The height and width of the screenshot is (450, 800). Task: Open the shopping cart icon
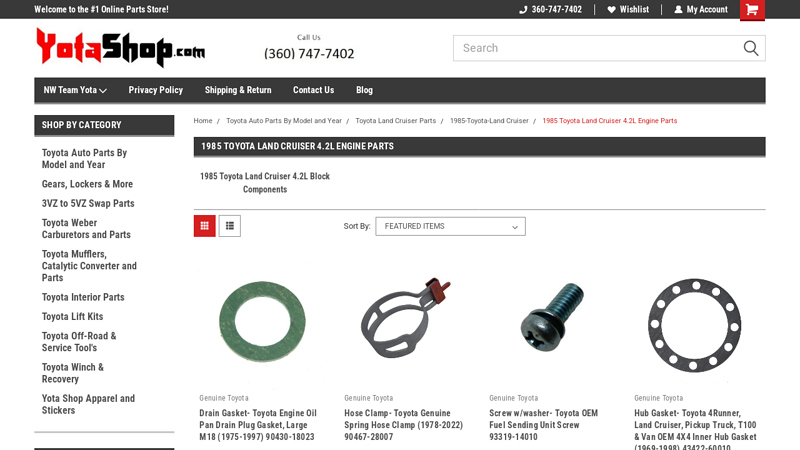pos(752,10)
